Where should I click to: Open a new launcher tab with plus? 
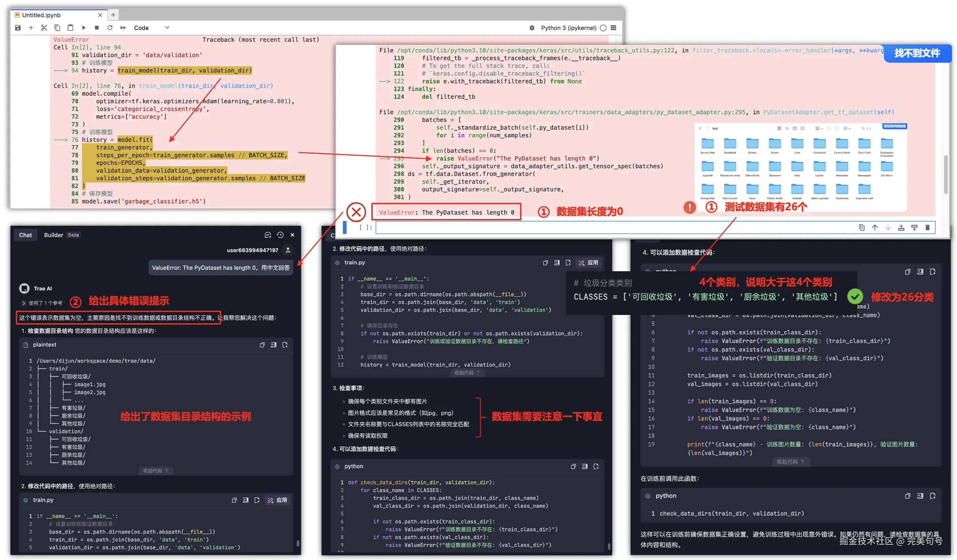(113, 15)
